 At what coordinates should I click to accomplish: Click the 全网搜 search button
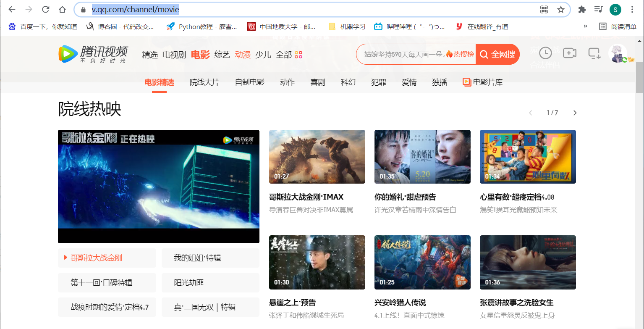coord(497,54)
